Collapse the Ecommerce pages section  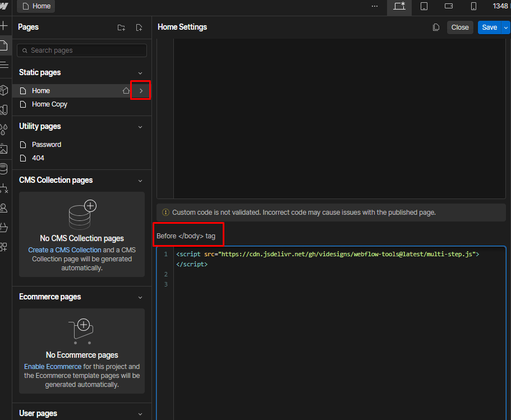pos(140,297)
